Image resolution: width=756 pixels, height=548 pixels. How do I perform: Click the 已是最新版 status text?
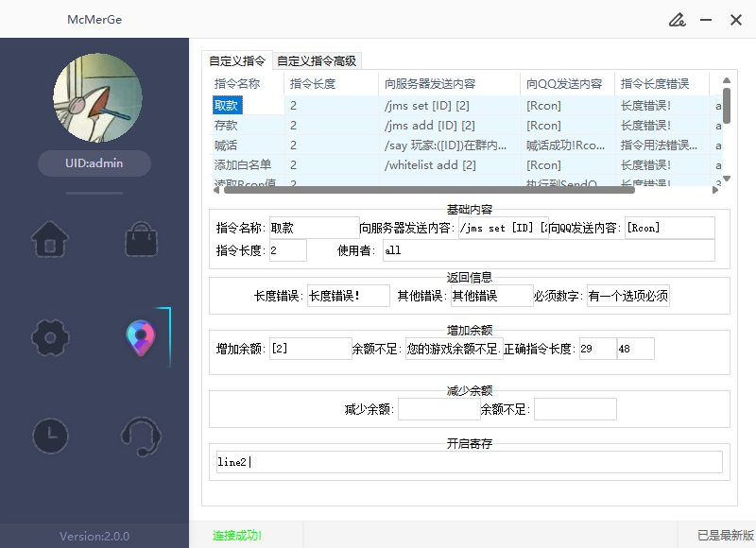(x=725, y=536)
